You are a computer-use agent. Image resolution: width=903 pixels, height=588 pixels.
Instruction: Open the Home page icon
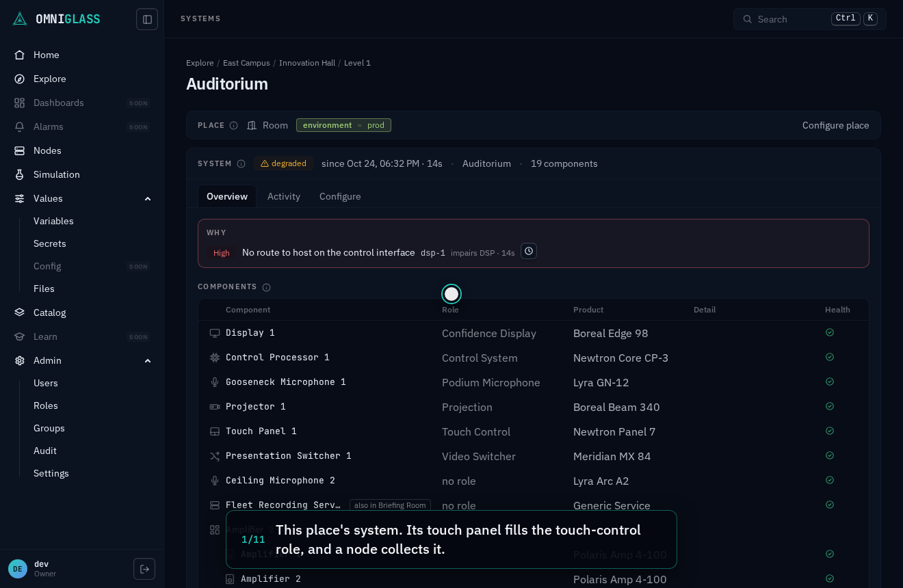point(20,55)
